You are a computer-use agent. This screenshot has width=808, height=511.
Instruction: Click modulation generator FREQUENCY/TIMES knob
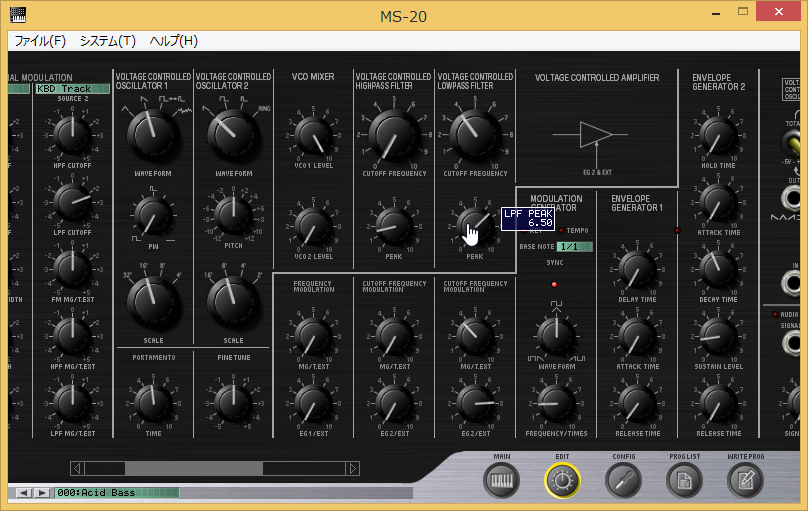click(x=556, y=403)
